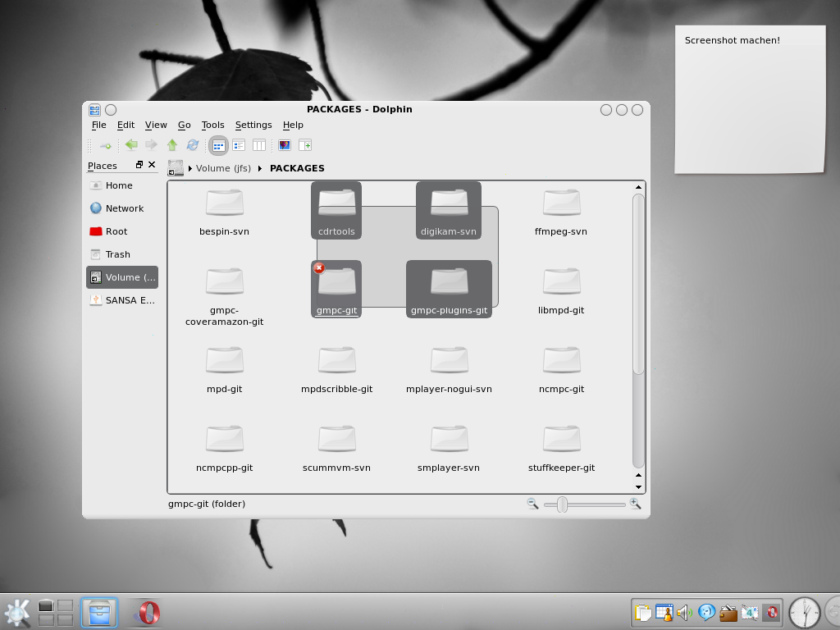Select the mpdscribble-git folder
Screen dimensions: 840x630
[x=336, y=370]
